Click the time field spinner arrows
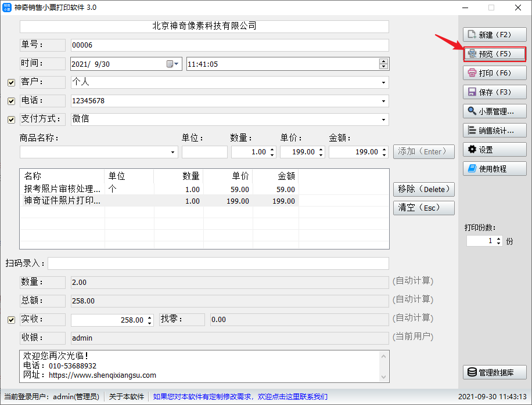This screenshot has height=405, width=532. tap(383, 64)
